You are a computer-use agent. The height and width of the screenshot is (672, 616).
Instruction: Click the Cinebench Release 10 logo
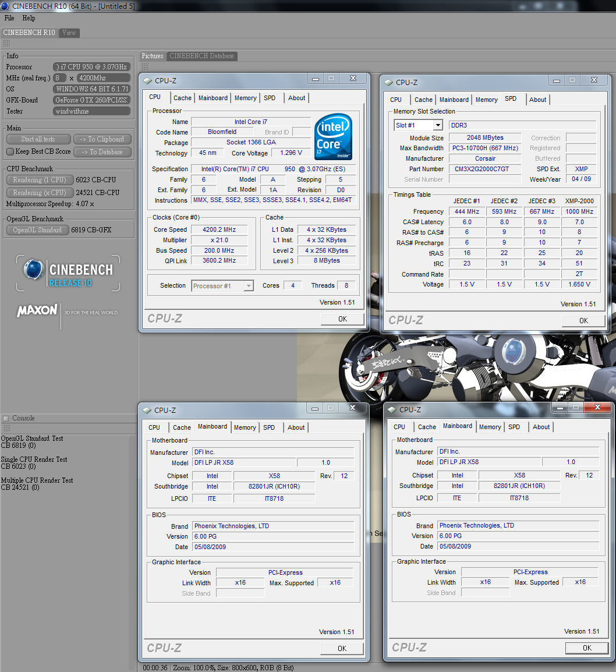(68, 273)
